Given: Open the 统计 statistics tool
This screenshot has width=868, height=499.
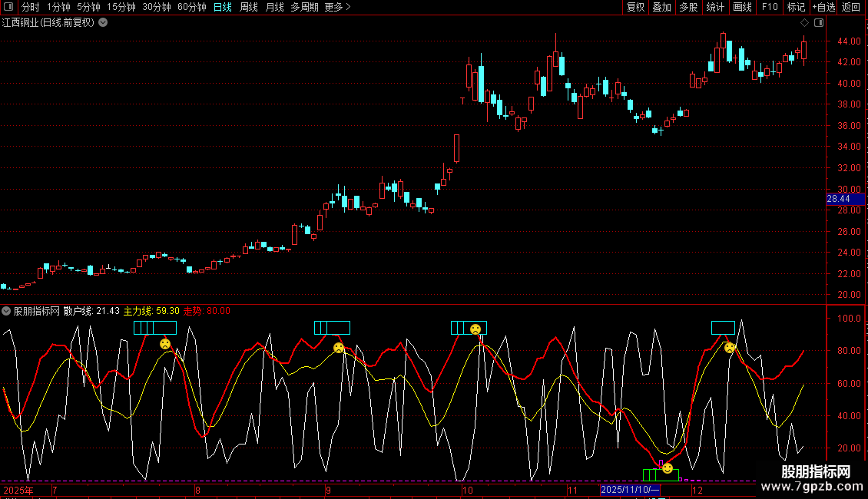Looking at the screenshot, I should (x=715, y=7).
